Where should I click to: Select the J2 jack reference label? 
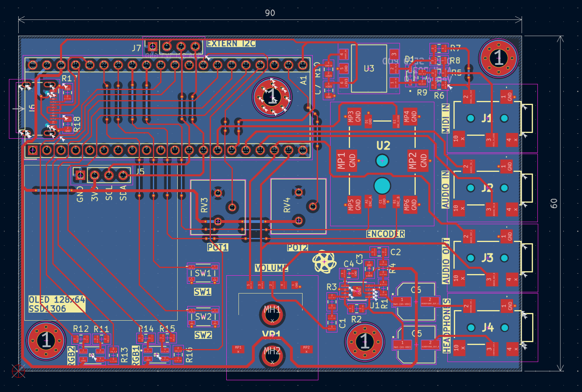[x=487, y=188]
